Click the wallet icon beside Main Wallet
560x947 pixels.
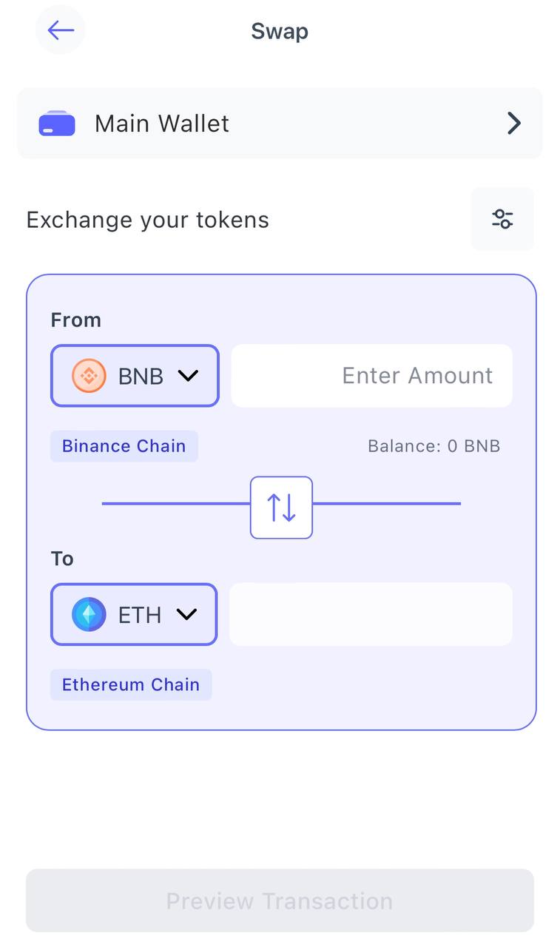[x=55, y=124]
